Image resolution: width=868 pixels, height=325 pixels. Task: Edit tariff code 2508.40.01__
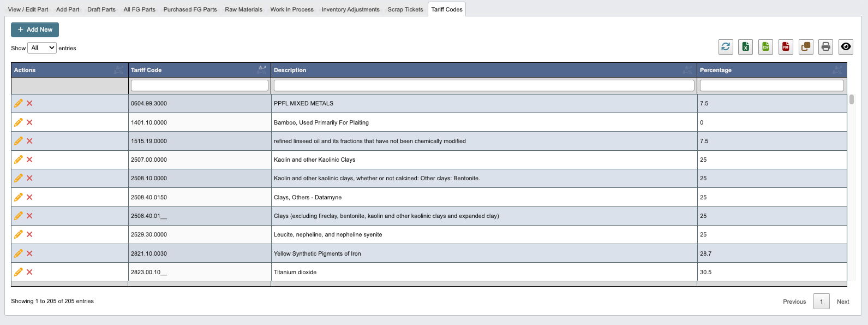click(18, 216)
